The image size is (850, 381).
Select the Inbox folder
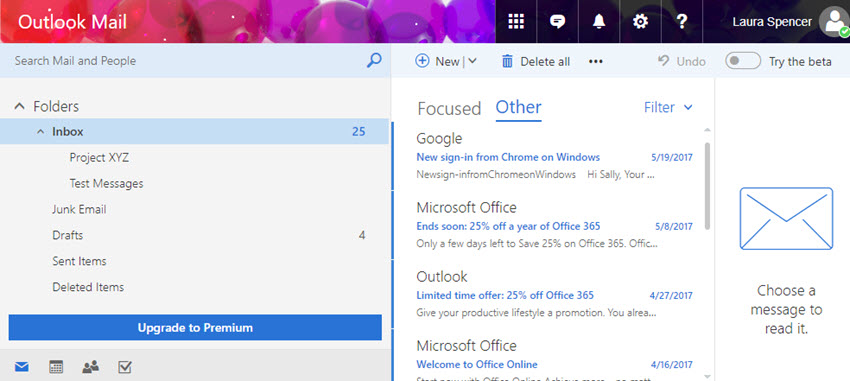[194, 131]
